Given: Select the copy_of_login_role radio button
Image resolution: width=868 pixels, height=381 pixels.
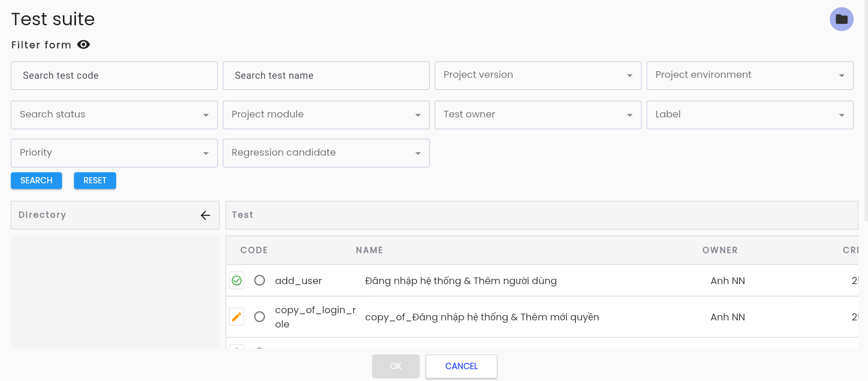Looking at the screenshot, I should click(260, 317).
